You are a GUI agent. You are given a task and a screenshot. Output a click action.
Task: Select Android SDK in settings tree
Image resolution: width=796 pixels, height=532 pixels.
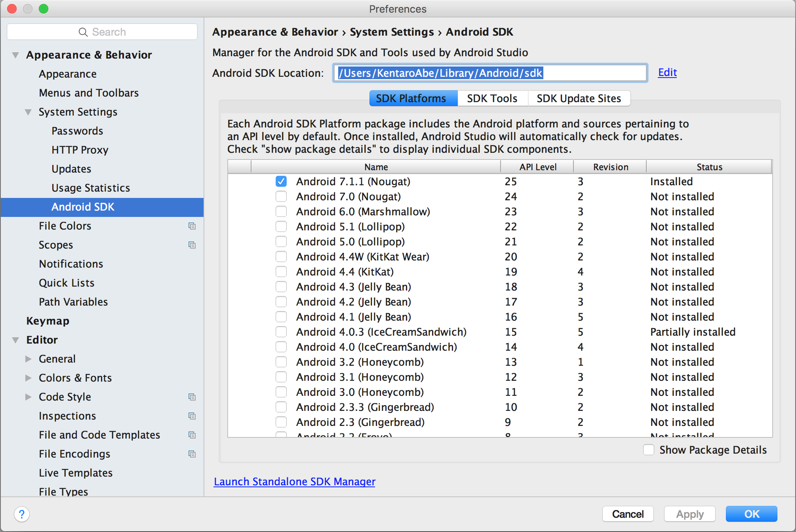point(102,207)
